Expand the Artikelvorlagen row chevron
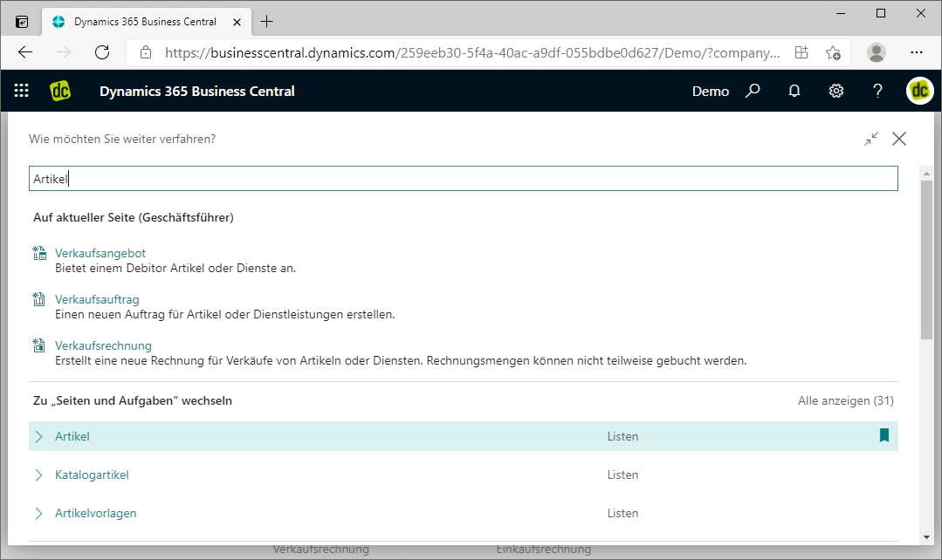942x560 pixels. [39, 513]
